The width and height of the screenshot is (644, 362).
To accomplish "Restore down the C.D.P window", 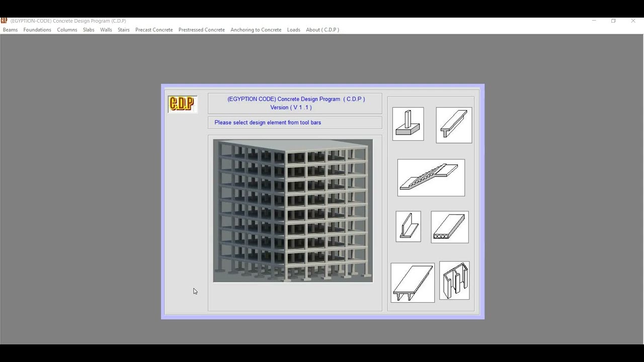I will point(613,21).
